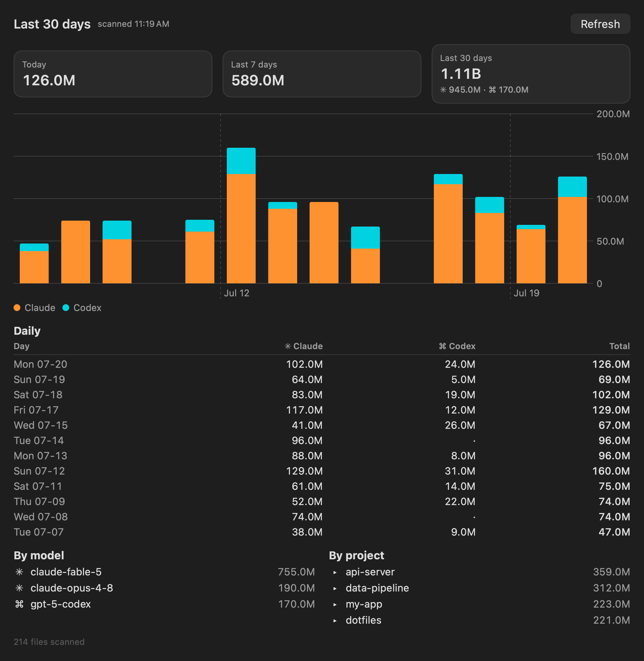Viewport: 644px width, 661px height.
Task: Click the 129.0M total for Fri 07-17
Action: tap(611, 410)
